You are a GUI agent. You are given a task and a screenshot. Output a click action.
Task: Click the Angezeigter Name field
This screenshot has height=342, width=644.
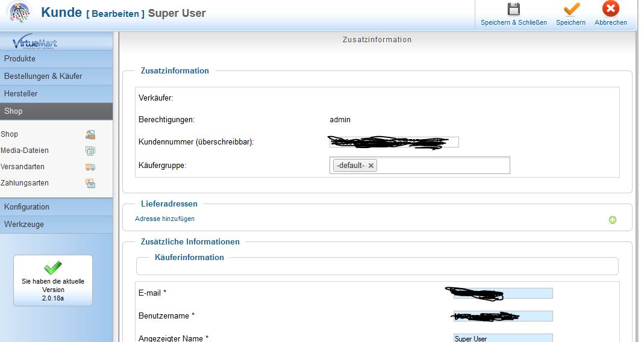tap(502, 338)
